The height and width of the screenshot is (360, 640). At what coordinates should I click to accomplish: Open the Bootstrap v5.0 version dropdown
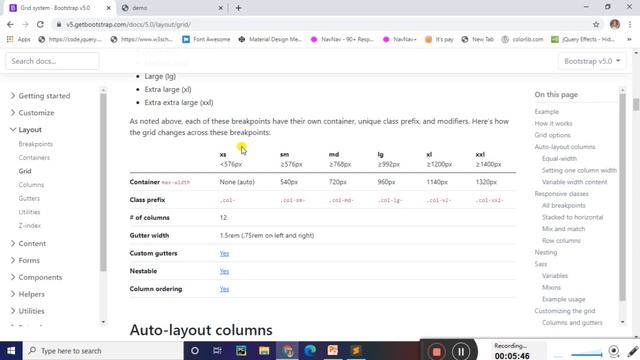pos(592,61)
